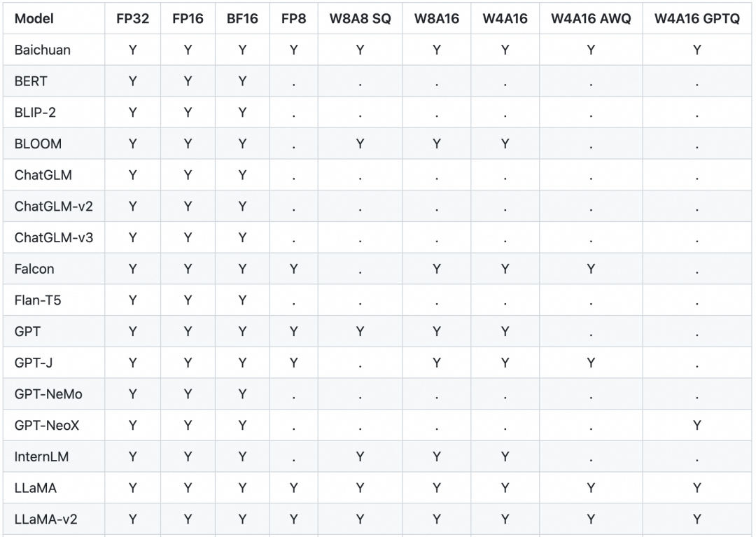Click the Falcon row's W4A16 AWQ cell
This screenshot has height=537, width=756.
[x=591, y=269]
